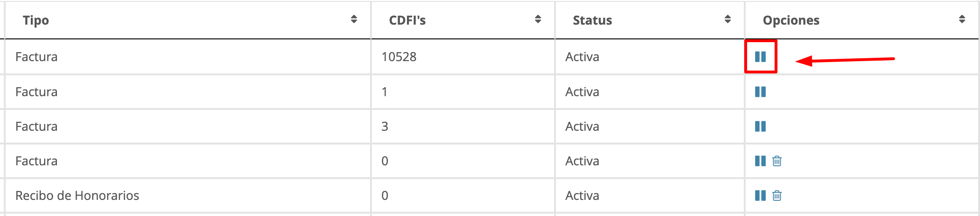Select the Recibo de Honorarios cell
This screenshot has height=216, width=980.
(x=77, y=196)
